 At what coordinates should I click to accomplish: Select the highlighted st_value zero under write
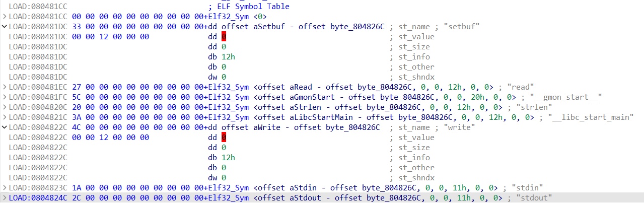[x=224, y=138]
